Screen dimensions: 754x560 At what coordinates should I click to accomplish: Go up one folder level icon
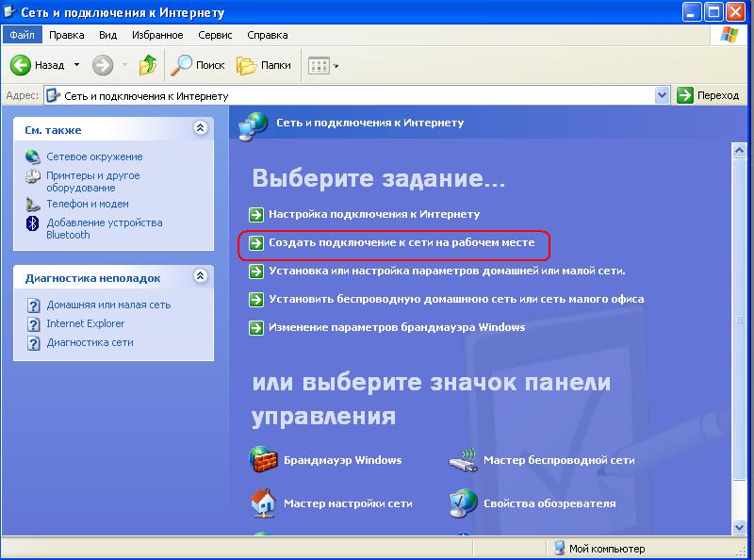(x=148, y=65)
